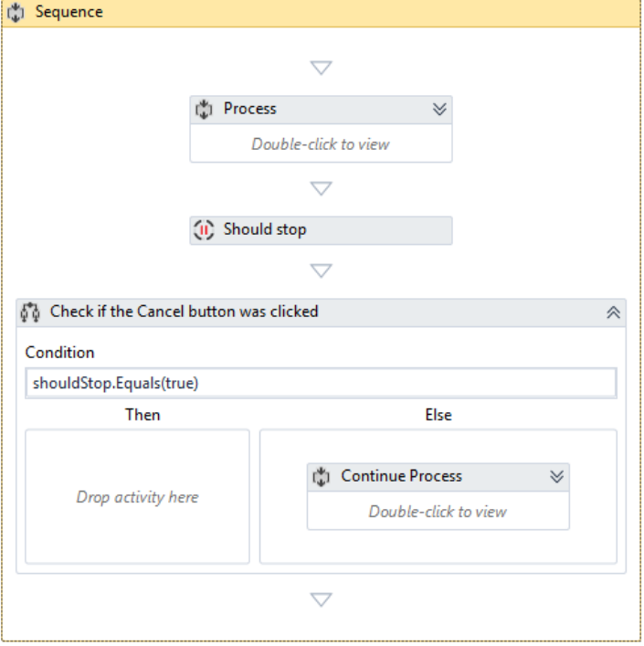Click the insert arrow below Should stop activity

point(321,270)
